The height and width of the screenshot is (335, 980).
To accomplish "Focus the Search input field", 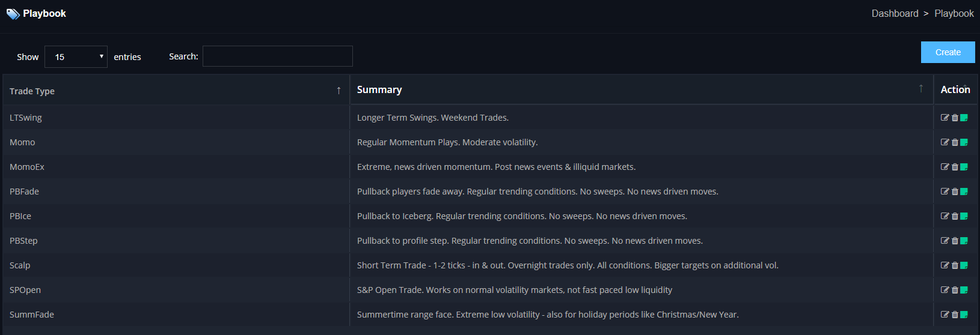I will [x=278, y=56].
